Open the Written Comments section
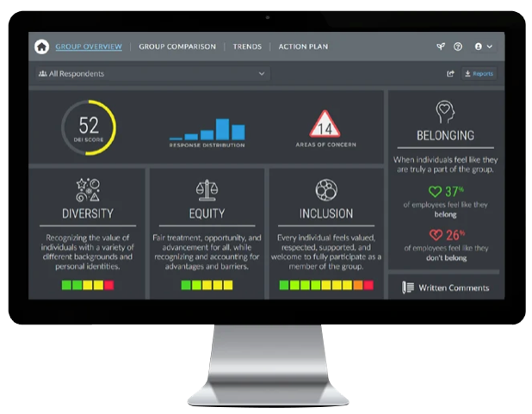Screen dimensions: 532x414 click(x=446, y=287)
